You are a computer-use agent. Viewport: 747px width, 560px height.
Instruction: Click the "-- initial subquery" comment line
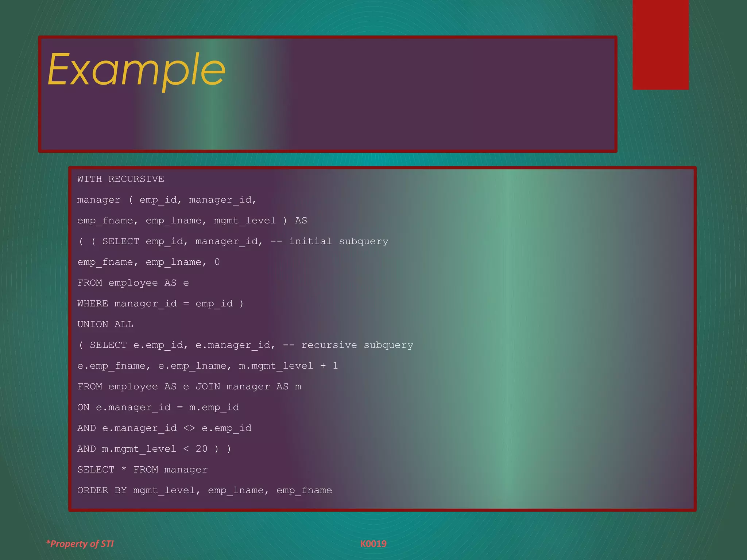pos(233,241)
